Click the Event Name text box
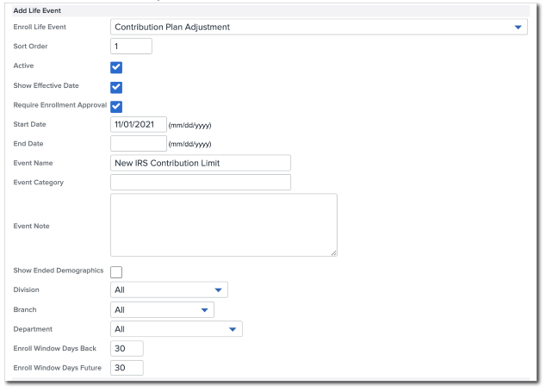The image size is (546, 392). (x=200, y=163)
